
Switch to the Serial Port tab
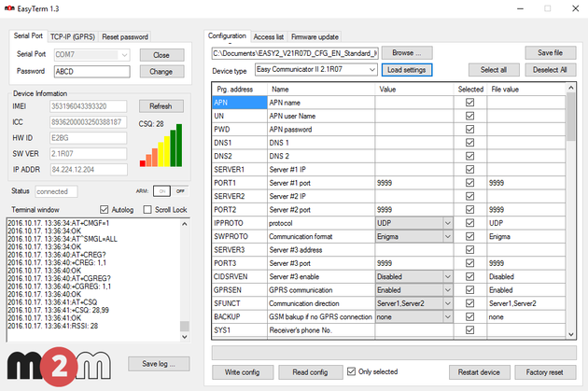[x=28, y=36]
